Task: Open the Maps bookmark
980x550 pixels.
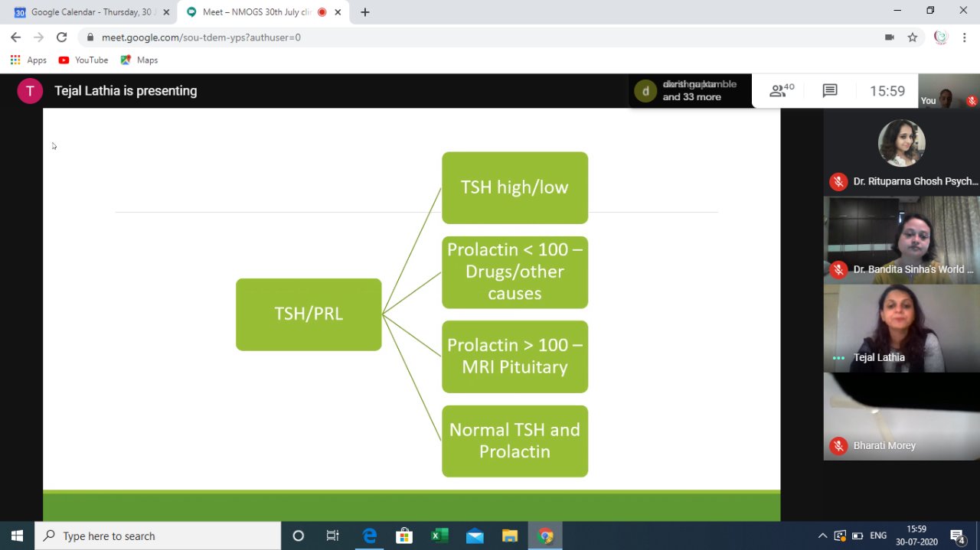Action: click(x=139, y=60)
